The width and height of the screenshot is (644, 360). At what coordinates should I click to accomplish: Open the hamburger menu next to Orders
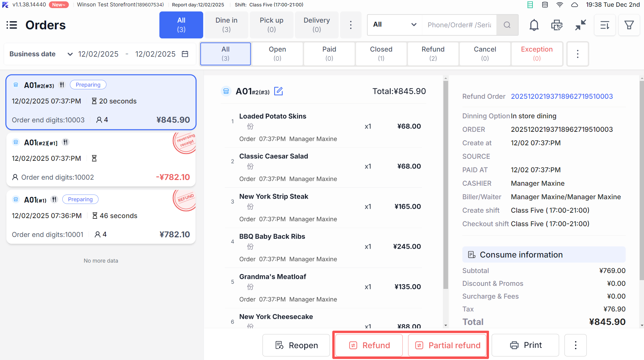tap(12, 25)
